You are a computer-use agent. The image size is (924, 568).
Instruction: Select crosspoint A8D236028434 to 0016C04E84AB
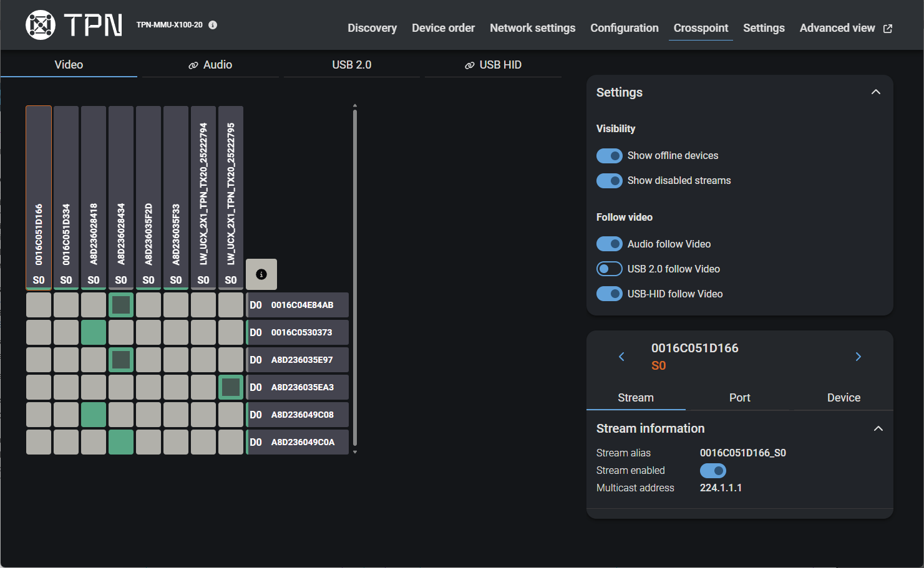(121, 305)
